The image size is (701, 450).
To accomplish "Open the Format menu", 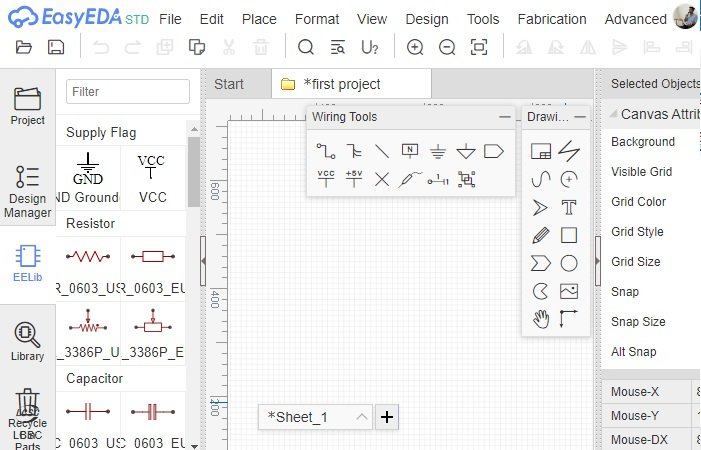I will [317, 19].
